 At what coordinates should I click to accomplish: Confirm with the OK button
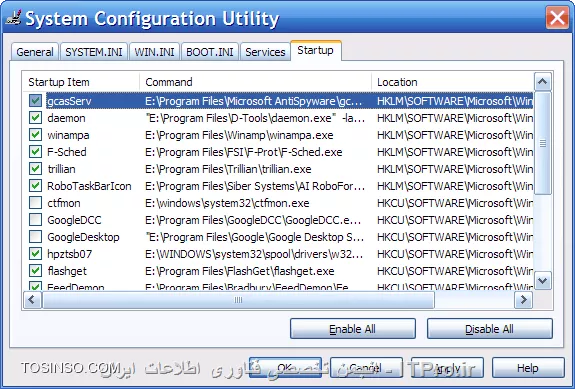285,368
